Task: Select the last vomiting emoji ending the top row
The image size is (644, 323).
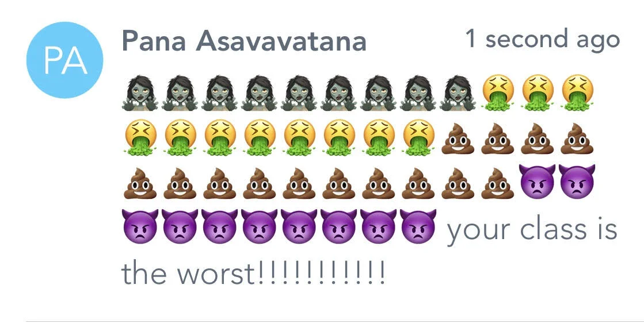Action: click(577, 93)
